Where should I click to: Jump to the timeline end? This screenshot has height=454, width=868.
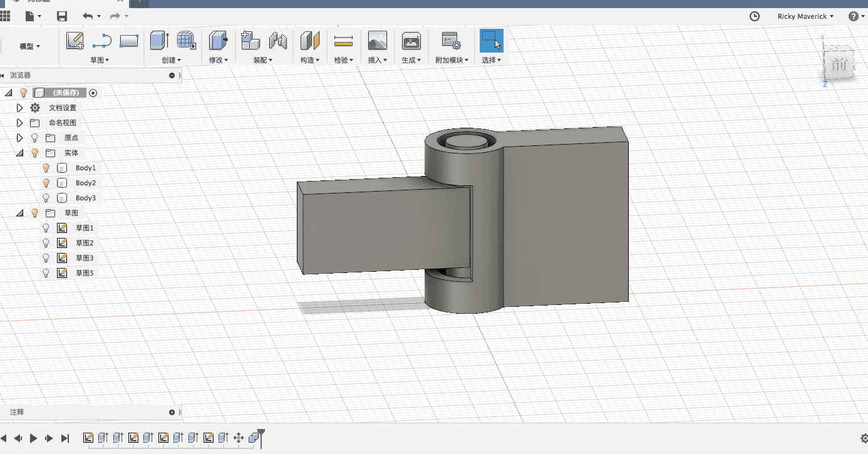65,438
